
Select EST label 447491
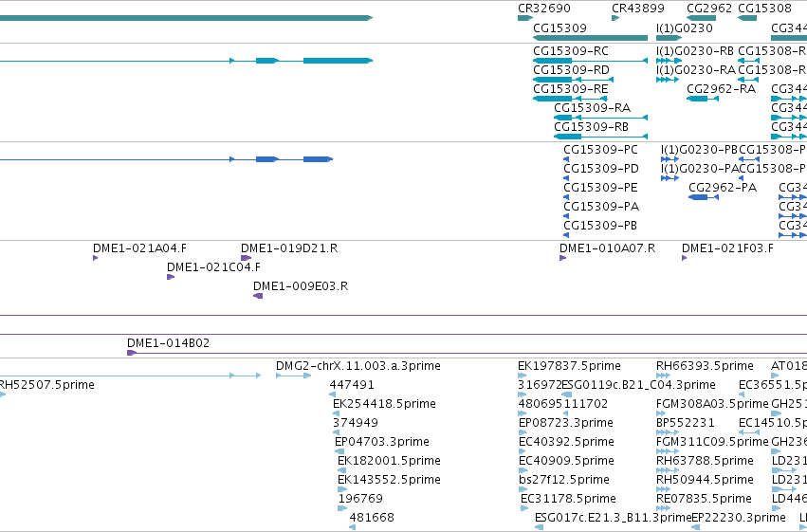pos(352,385)
